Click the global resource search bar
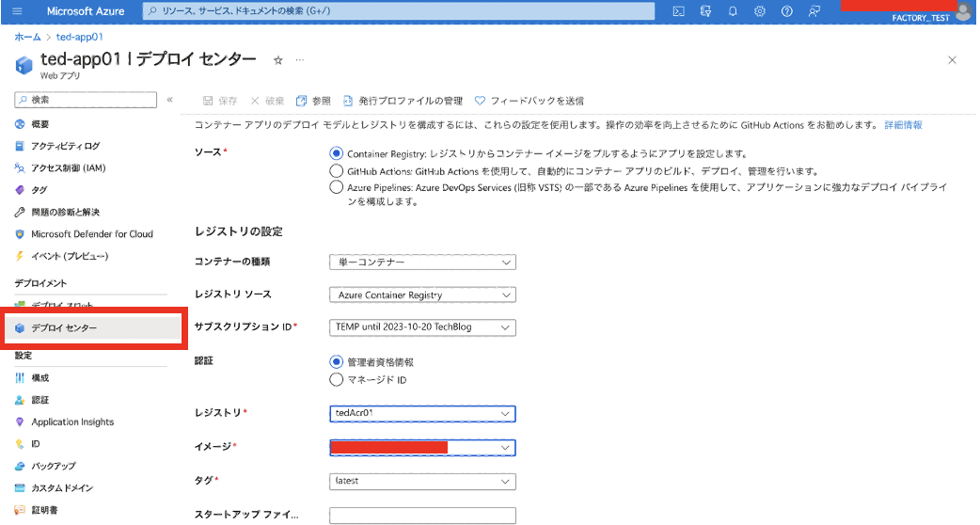This screenshot has width=980, height=525. 399,11
